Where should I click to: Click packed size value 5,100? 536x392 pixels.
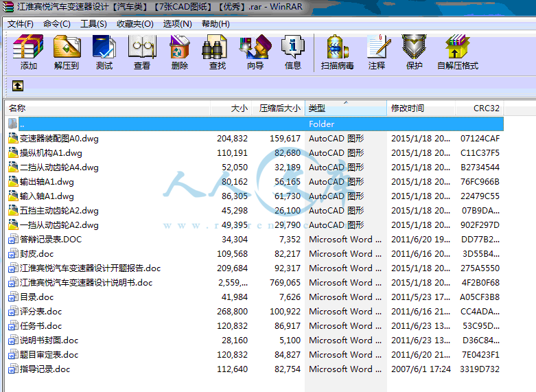[290, 340]
